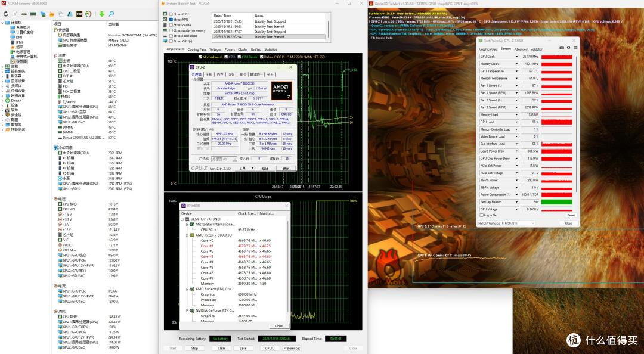Click the AIDA64 report page icon

point(15,14)
